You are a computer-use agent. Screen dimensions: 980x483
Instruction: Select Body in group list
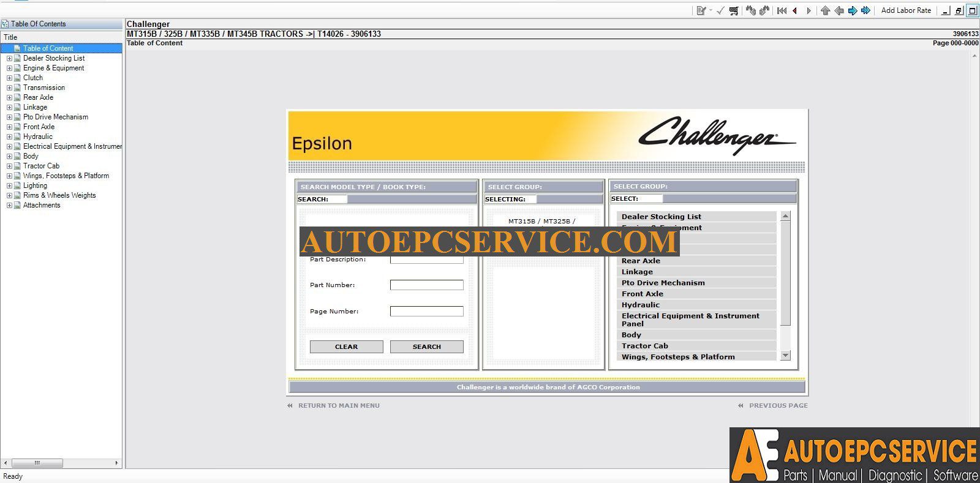point(696,335)
